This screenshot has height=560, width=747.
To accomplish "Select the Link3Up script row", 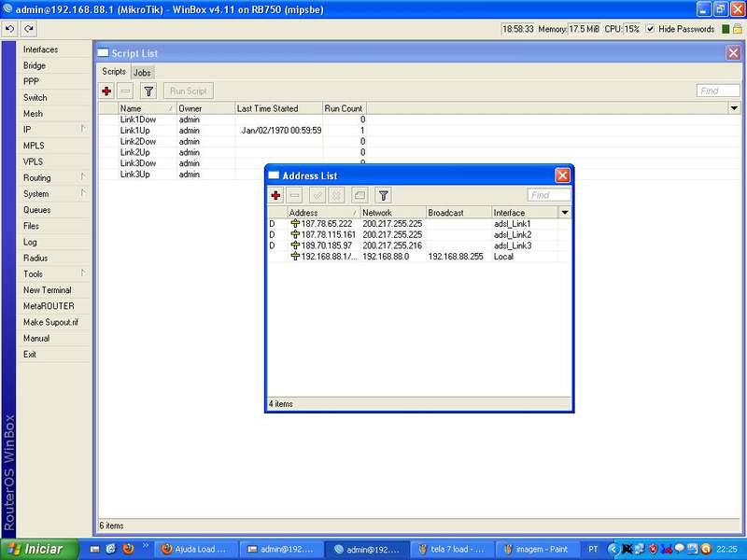I will [419, 175].
